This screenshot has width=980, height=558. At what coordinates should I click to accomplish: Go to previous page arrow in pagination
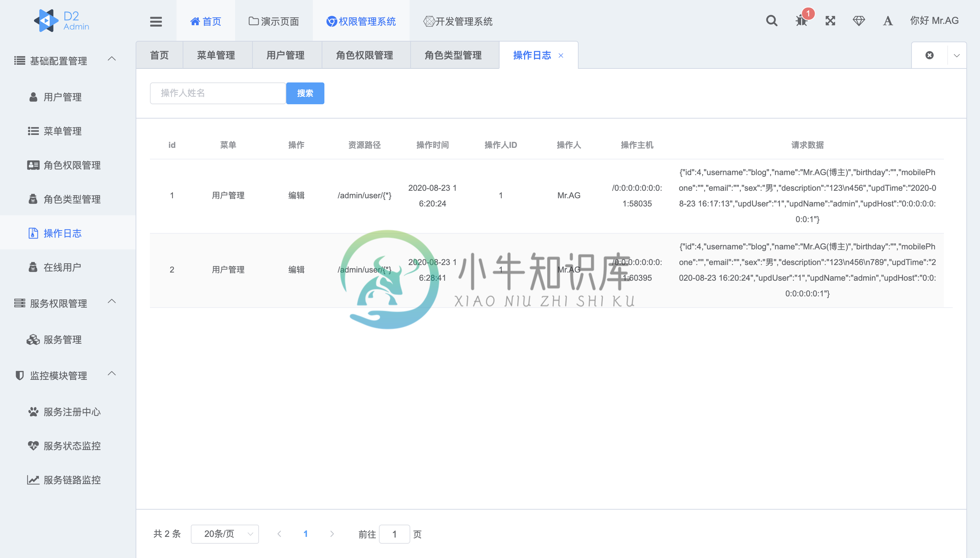click(279, 534)
